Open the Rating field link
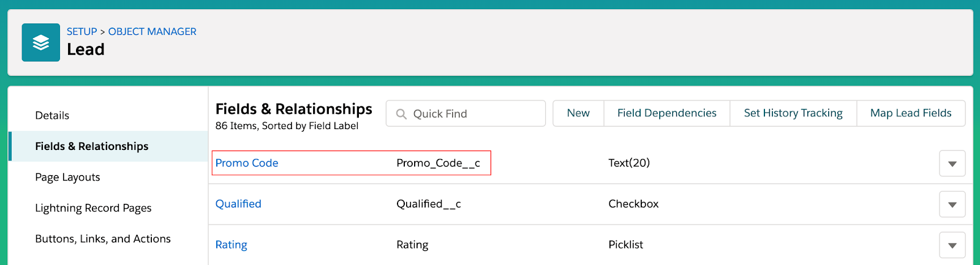Screen dimensions: 980x265 coord(231,245)
